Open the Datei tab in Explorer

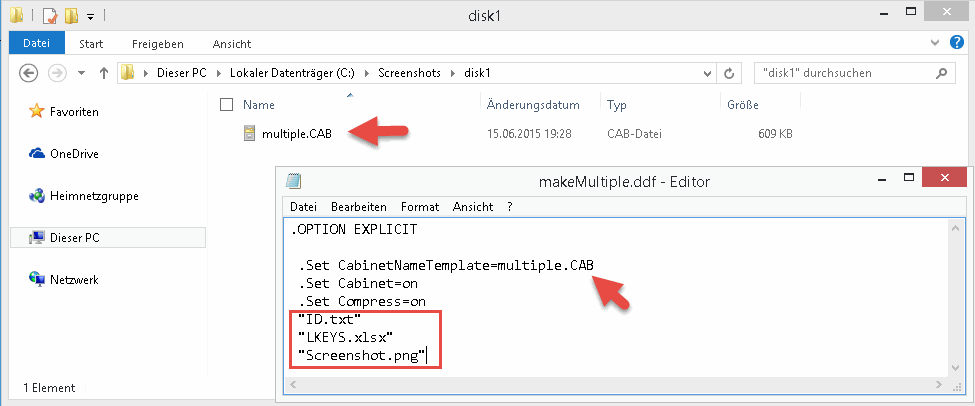pyautogui.click(x=36, y=44)
